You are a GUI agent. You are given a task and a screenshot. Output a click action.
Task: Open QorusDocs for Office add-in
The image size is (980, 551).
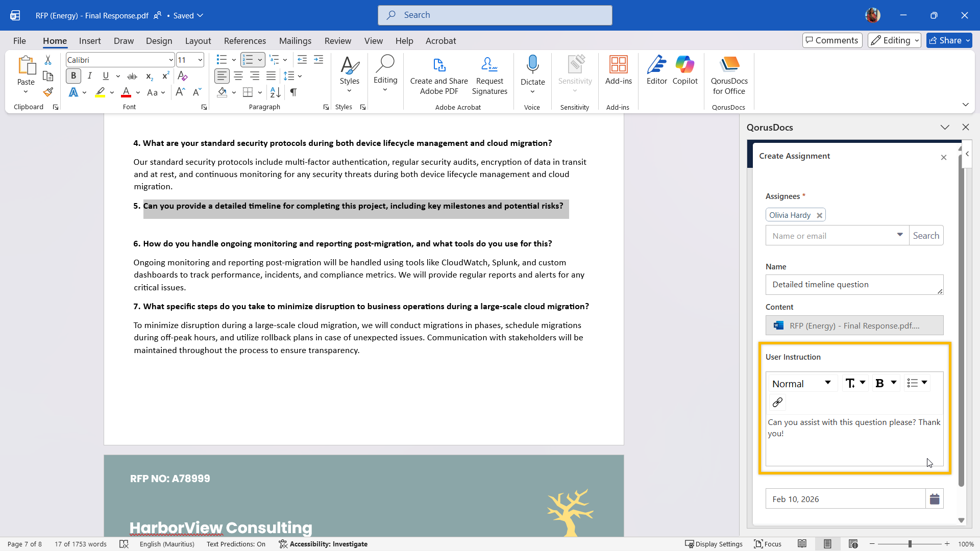pos(729,75)
